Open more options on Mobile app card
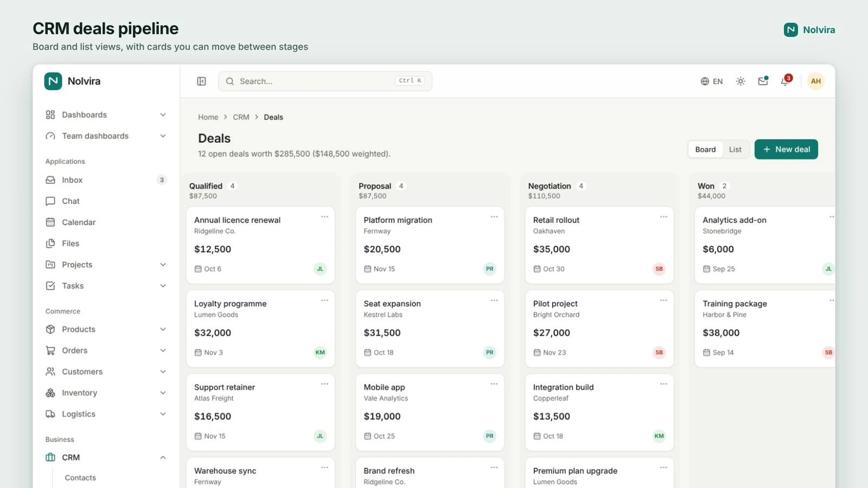Viewport: 868px width, 488px height. (x=494, y=384)
